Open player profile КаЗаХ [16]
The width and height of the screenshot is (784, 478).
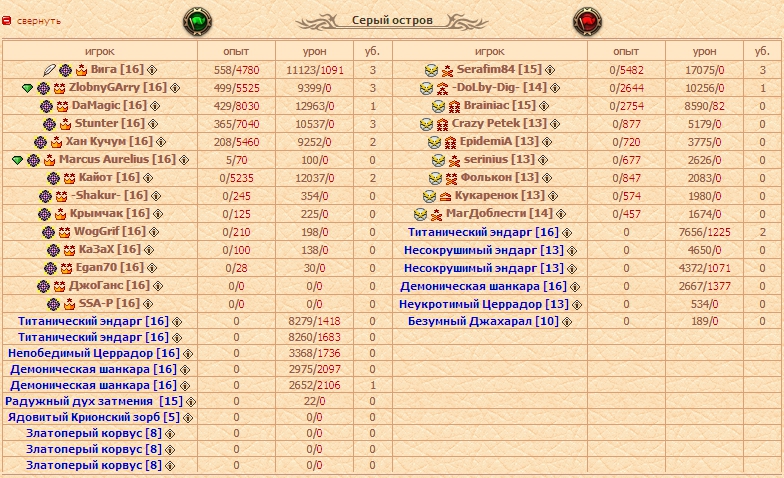point(110,249)
